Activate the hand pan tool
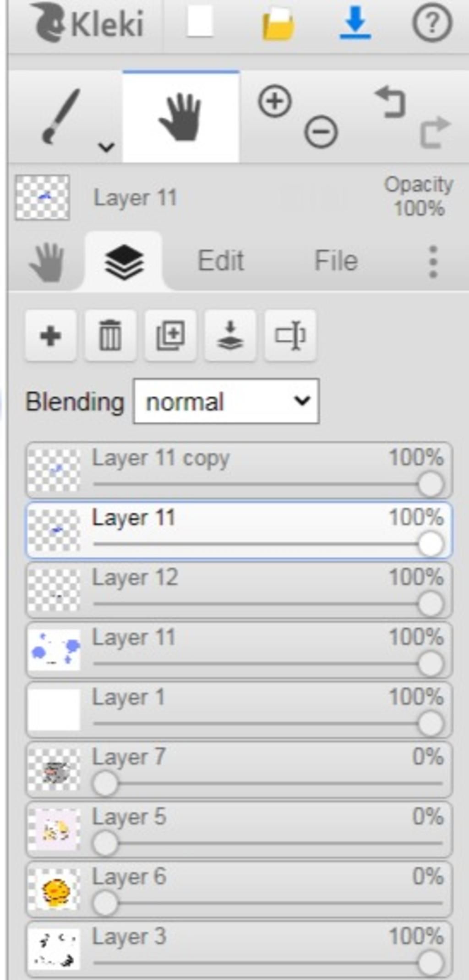This screenshot has height=980, width=469. [180, 117]
